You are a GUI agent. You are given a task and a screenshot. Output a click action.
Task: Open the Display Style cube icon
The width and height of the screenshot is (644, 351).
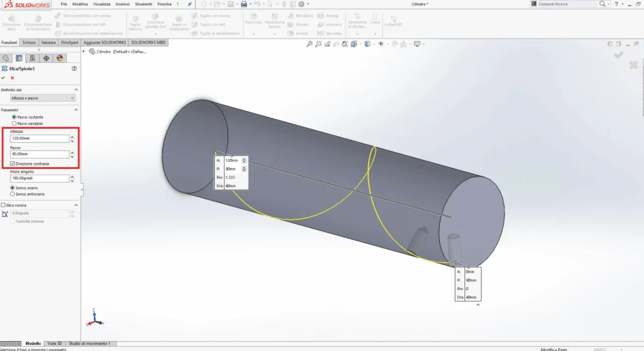pyautogui.click(x=368, y=44)
